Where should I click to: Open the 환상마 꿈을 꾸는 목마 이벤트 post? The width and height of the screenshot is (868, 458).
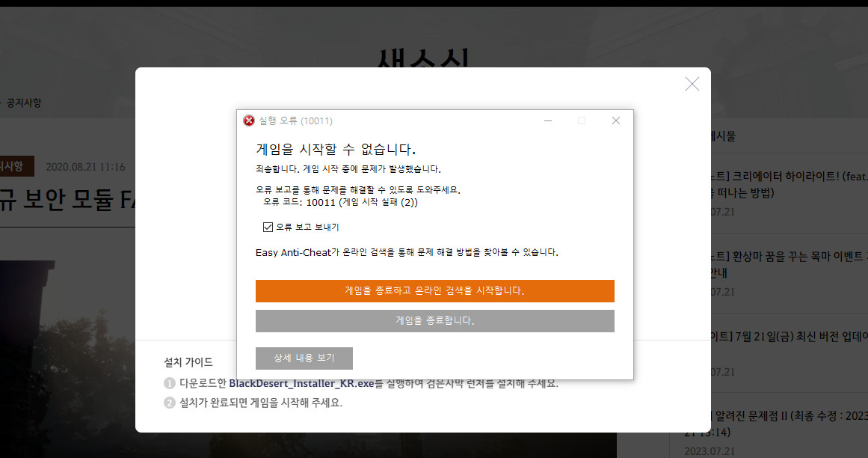click(789, 265)
